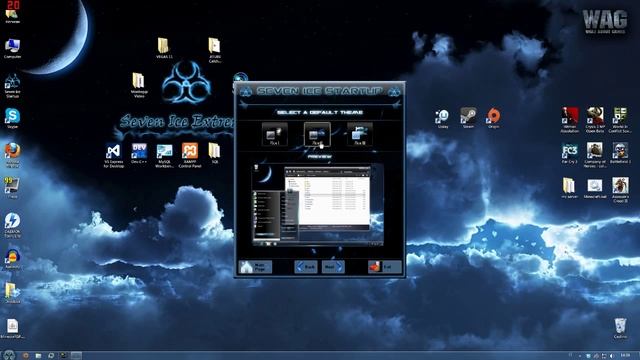Open the SQL folder on desktop
The image size is (640, 360).
[214, 153]
